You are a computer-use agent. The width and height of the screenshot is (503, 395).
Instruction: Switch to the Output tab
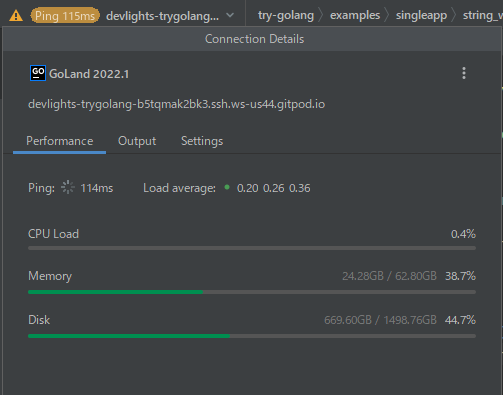pos(137,141)
